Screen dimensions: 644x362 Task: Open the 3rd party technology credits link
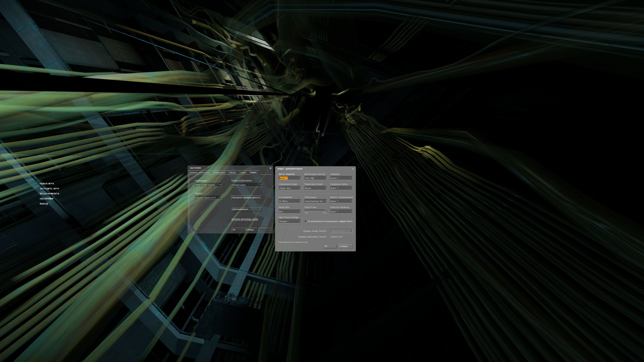pyautogui.click(x=245, y=219)
